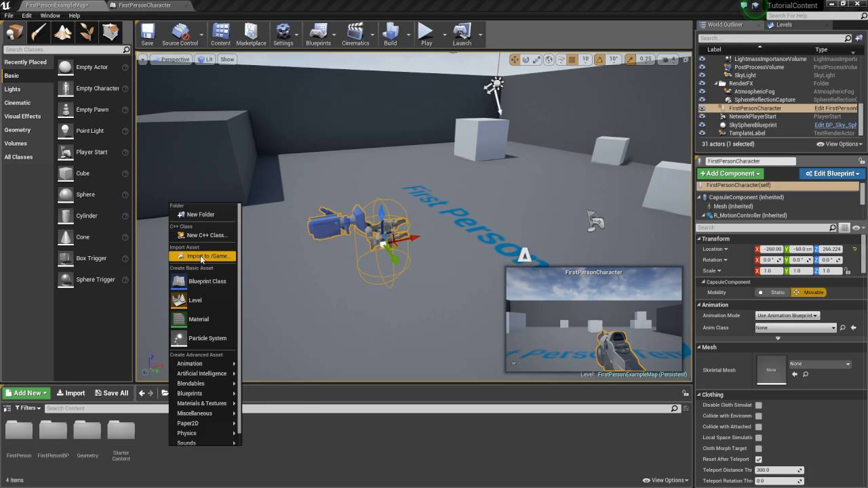The image size is (868, 488).
Task: Click the Add New button
Action: pyautogui.click(x=26, y=393)
